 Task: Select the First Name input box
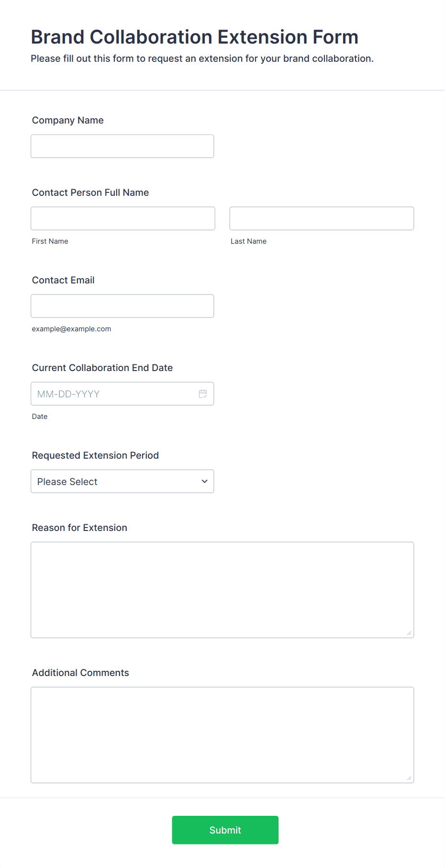pyautogui.click(x=123, y=218)
